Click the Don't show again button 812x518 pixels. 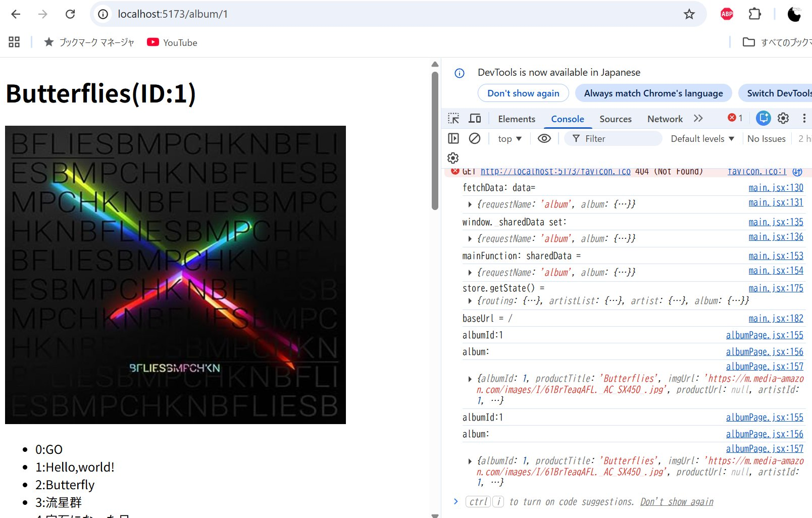523,93
